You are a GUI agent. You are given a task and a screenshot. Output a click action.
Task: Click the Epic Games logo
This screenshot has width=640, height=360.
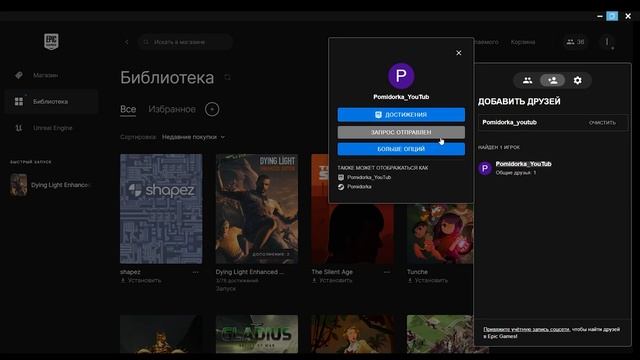click(x=51, y=42)
